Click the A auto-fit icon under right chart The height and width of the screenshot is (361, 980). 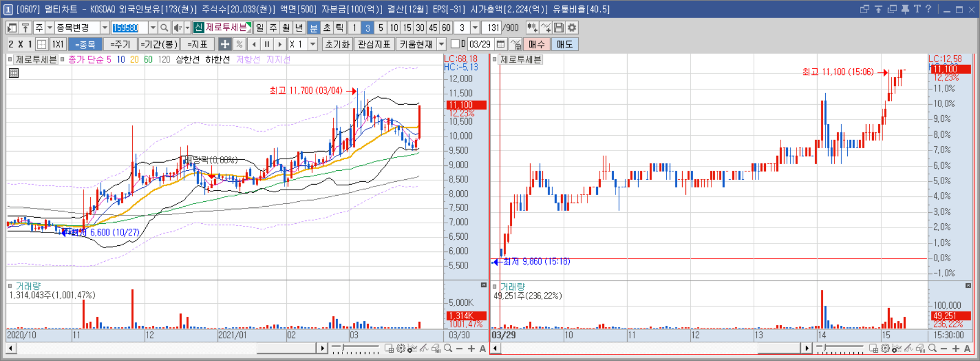click(x=967, y=348)
